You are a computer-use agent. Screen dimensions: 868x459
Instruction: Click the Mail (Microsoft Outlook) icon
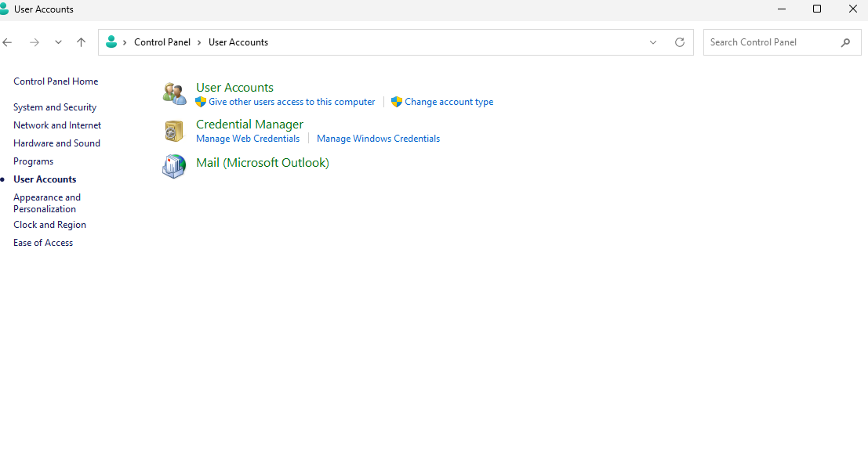pyautogui.click(x=174, y=166)
